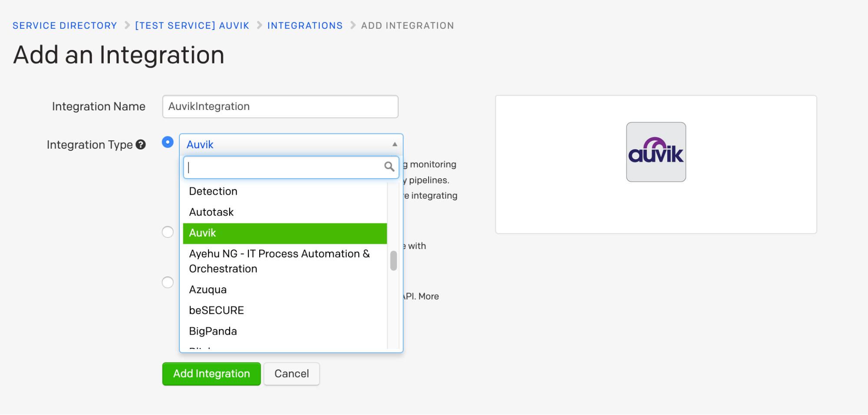The height and width of the screenshot is (415, 868).
Task: Click the Integration Name input field
Action: [x=280, y=106]
